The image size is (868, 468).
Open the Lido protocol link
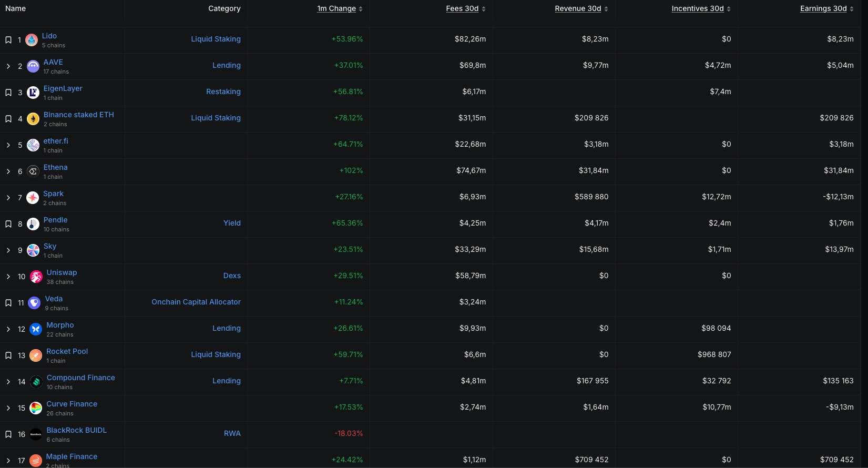49,36
